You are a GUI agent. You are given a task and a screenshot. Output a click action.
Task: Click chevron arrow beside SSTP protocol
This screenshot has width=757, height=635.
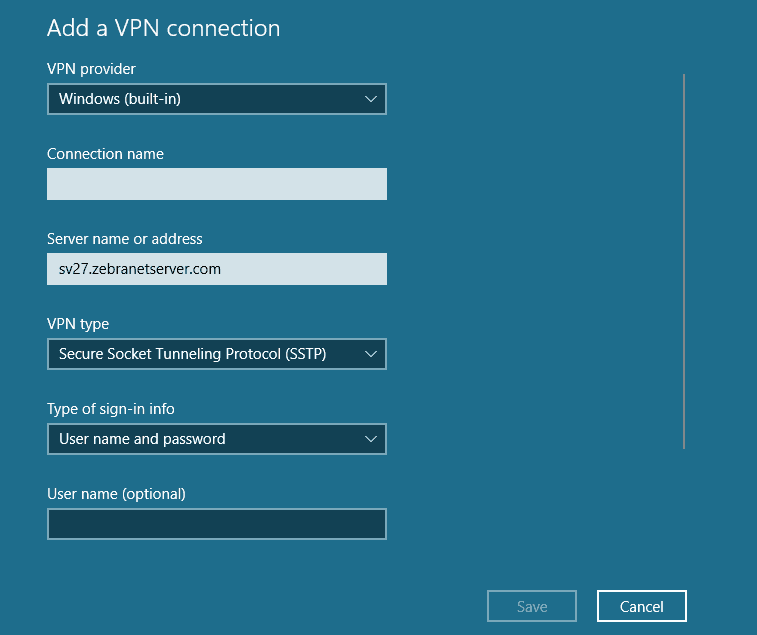coord(370,354)
